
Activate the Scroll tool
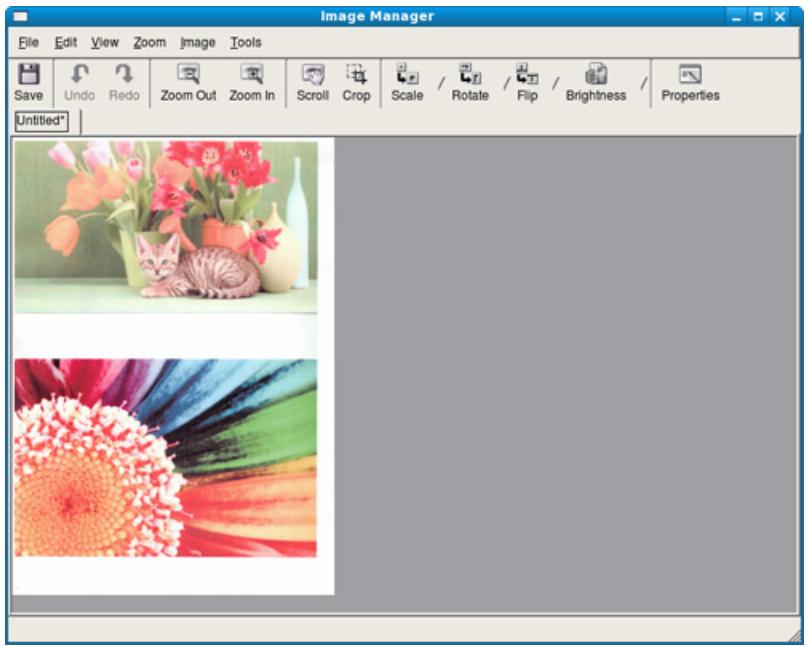click(x=311, y=78)
